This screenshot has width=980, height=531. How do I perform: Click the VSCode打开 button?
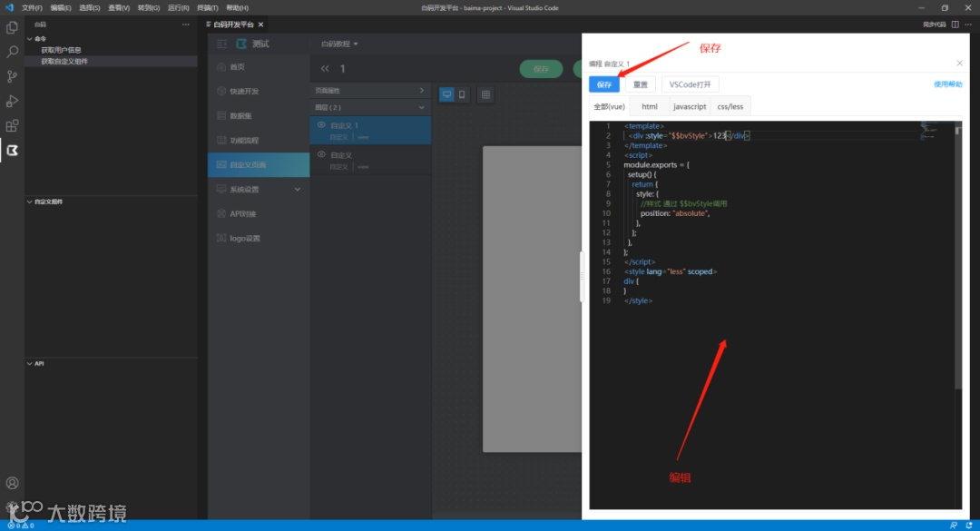click(x=690, y=84)
